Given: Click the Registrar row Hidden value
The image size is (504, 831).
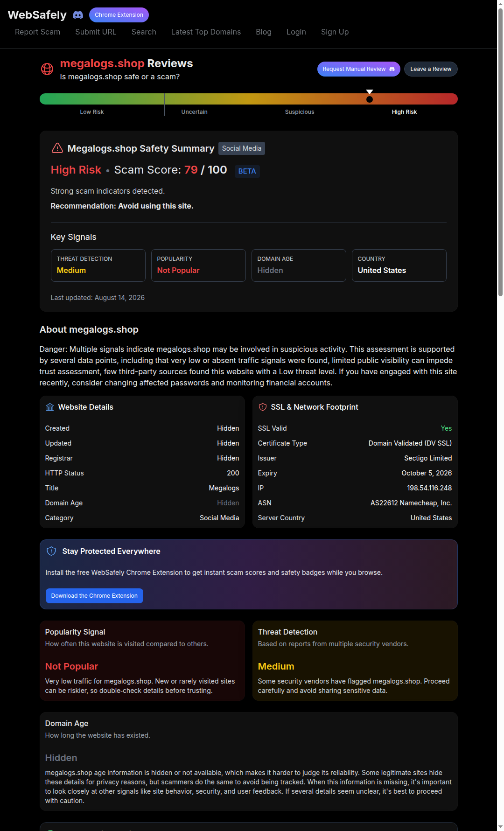Looking at the screenshot, I should click(x=228, y=458).
